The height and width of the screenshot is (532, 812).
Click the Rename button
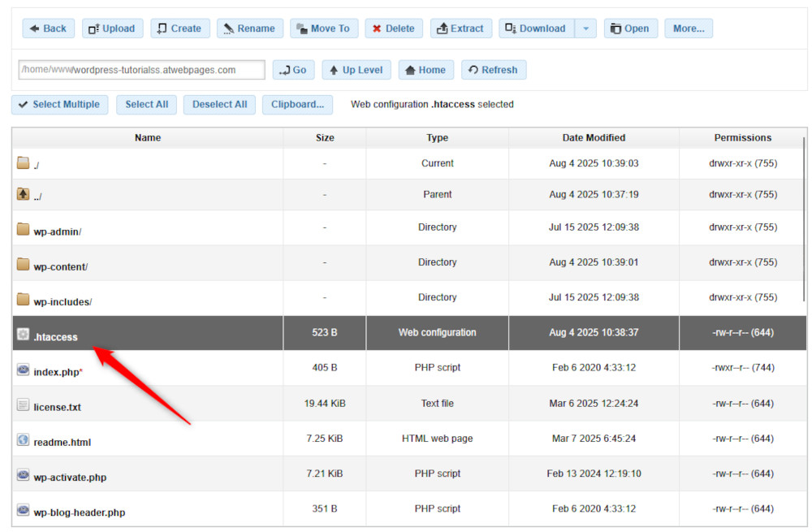click(249, 28)
